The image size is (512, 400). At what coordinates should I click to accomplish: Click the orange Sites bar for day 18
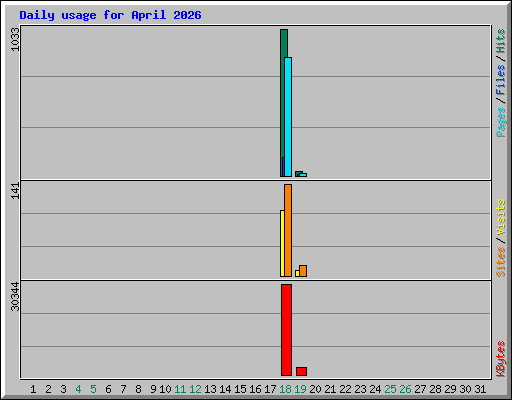[288, 230]
